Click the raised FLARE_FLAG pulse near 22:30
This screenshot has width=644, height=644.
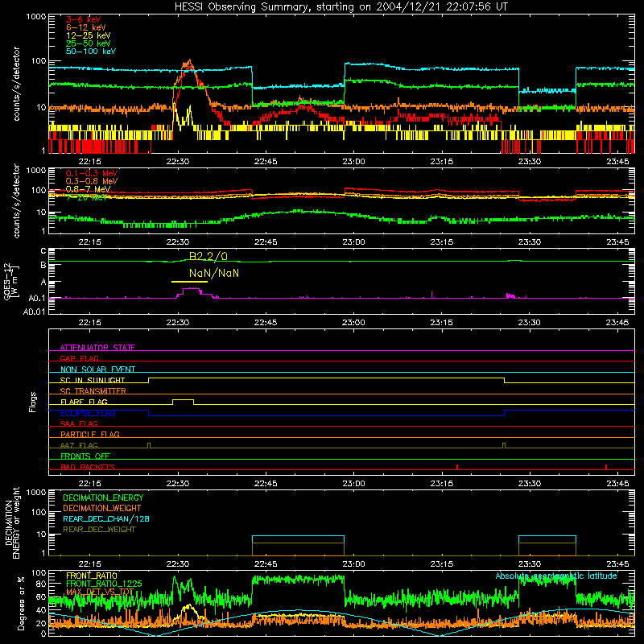pos(184,401)
